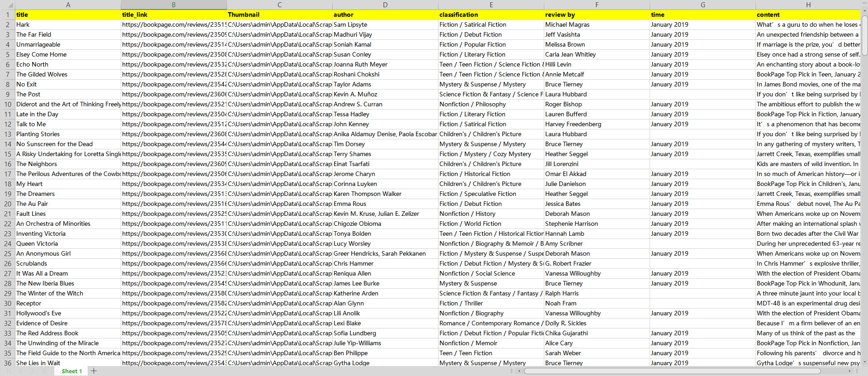Select 'Julie Yip-Williams' author cell
868x376 pixels.
coord(386,343)
